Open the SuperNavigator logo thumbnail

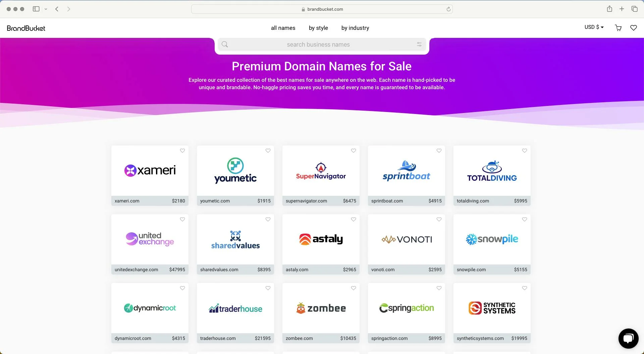(x=321, y=171)
